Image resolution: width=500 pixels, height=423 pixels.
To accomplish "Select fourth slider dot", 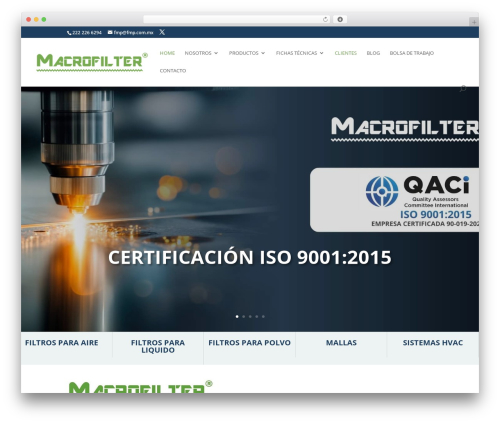I will click(x=257, y=316).
